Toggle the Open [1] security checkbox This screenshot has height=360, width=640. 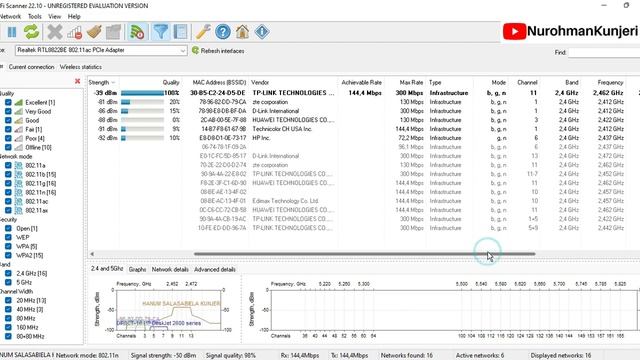8,228
